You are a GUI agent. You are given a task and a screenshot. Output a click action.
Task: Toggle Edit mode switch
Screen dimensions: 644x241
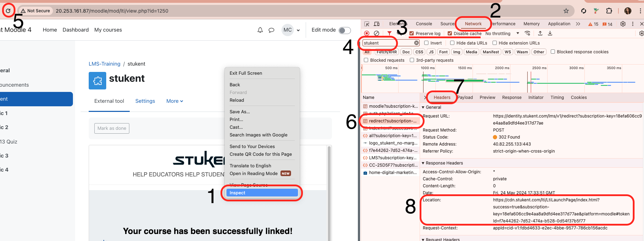coord(345,30)
